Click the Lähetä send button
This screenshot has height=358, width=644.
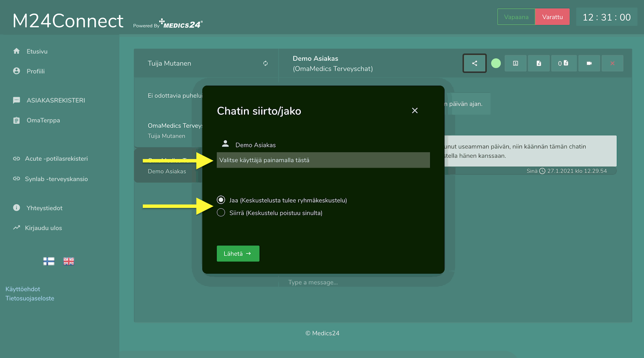point(238,254)
